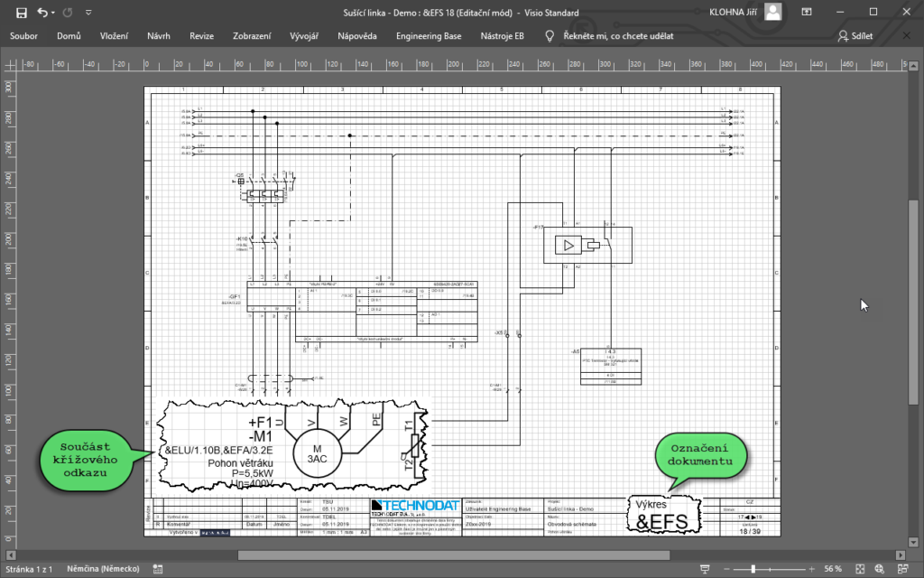Click the macros icon beside the language indicator
924x578 pixels.
coord(156,570)
